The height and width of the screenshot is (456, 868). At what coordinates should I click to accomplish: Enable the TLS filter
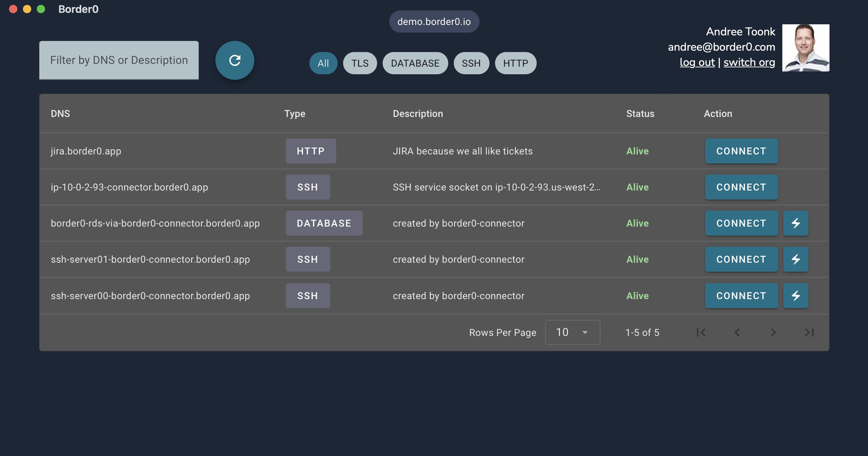click(x=360, y=63)
